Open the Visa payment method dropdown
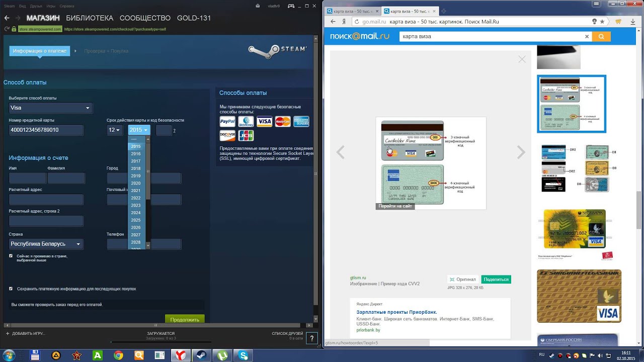This screenshot has width=644, height=362. point(50,108)
